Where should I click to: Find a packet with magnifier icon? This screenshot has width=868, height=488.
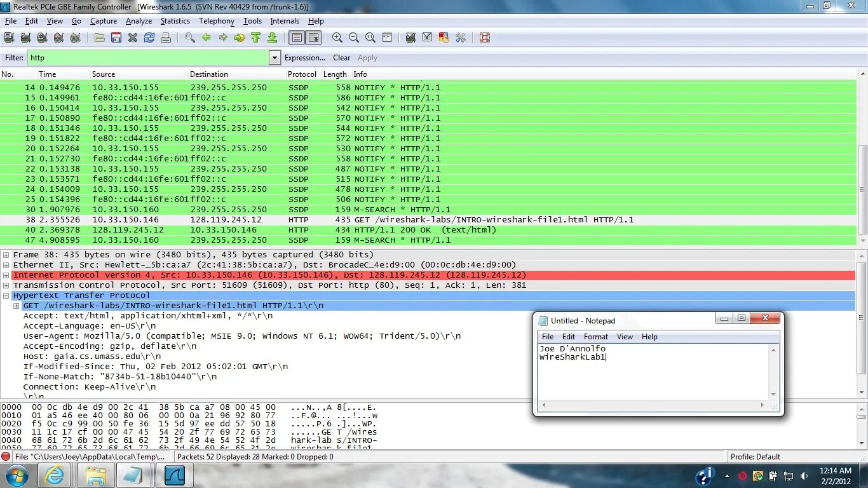190,37
